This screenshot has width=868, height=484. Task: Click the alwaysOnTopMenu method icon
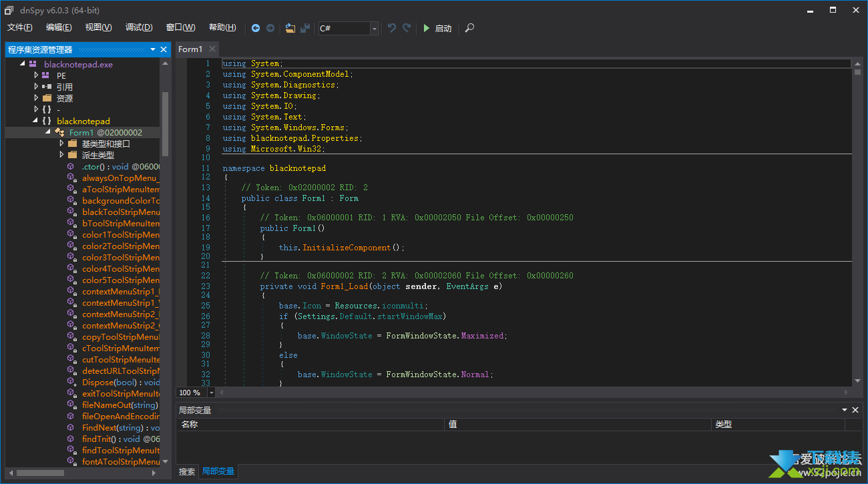[71, 178]
